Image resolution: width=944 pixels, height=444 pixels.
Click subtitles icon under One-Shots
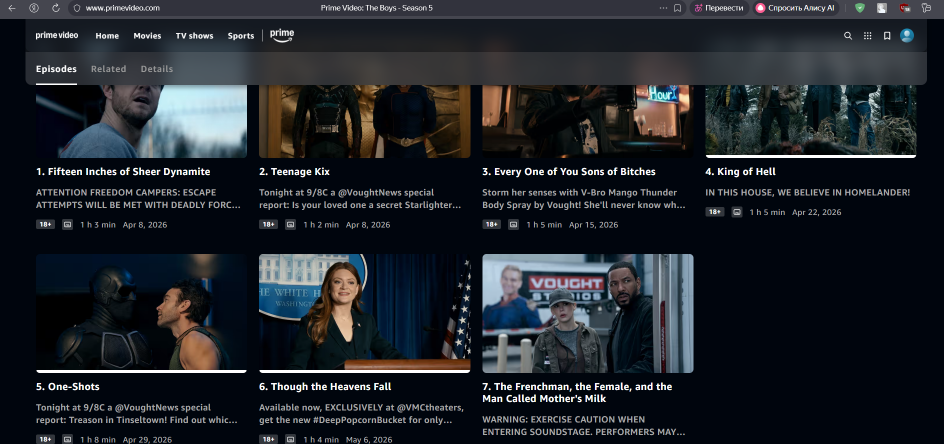click(x=67, y=439)
